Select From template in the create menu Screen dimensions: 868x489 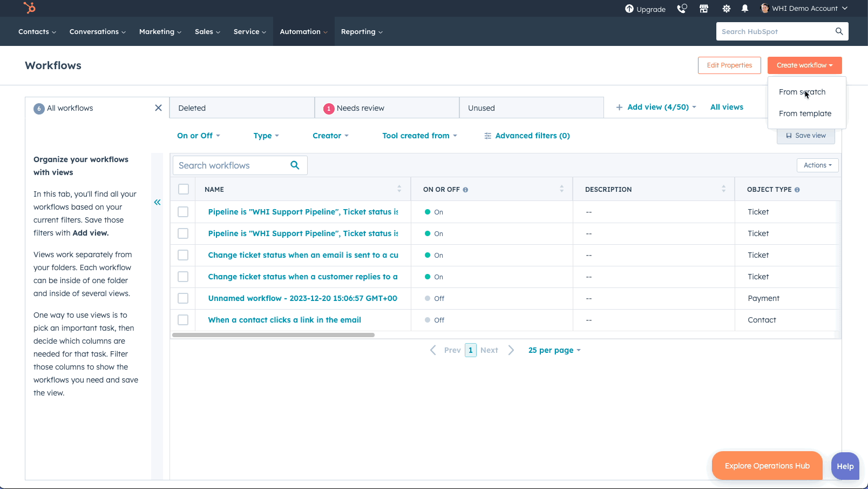pos(805,113)
